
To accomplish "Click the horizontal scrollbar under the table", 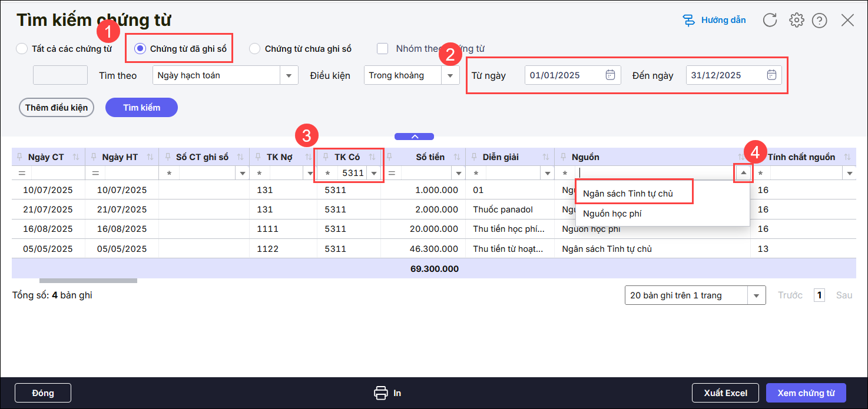I will pos(88,281).
